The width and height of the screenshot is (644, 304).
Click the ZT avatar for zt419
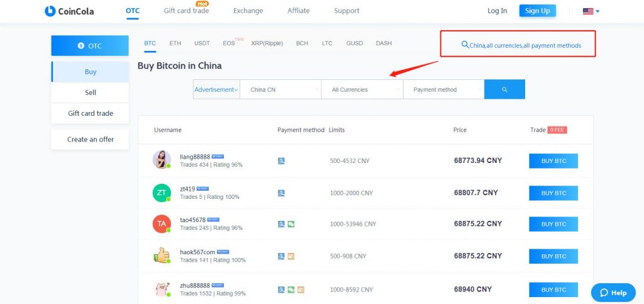click(x=162, y=193)
